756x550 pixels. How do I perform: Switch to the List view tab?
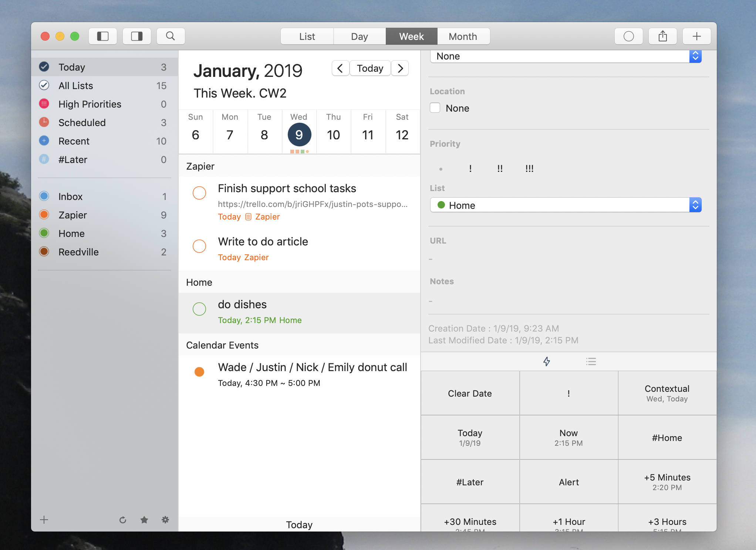pyautogui.click(x=307, y=37)
